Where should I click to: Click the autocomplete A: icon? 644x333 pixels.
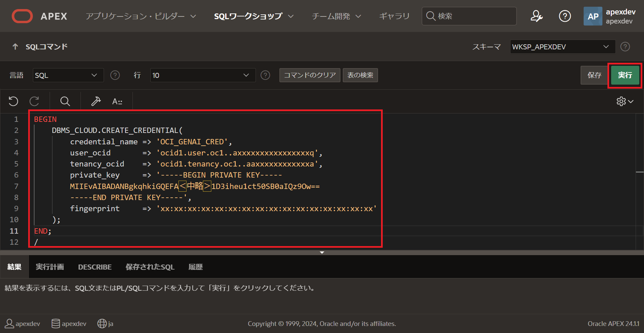tap(117, 101)
